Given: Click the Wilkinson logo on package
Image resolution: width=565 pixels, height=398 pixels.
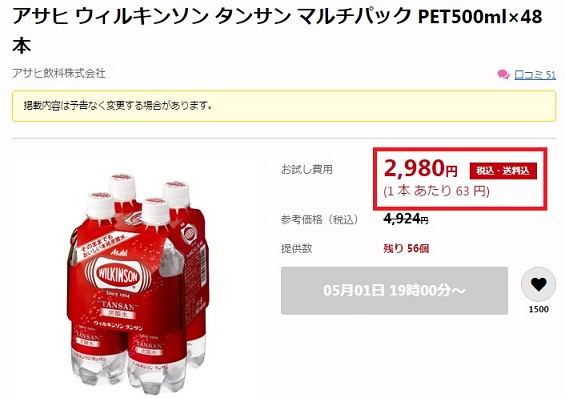Looking at the screenshot, I should 118,275.
